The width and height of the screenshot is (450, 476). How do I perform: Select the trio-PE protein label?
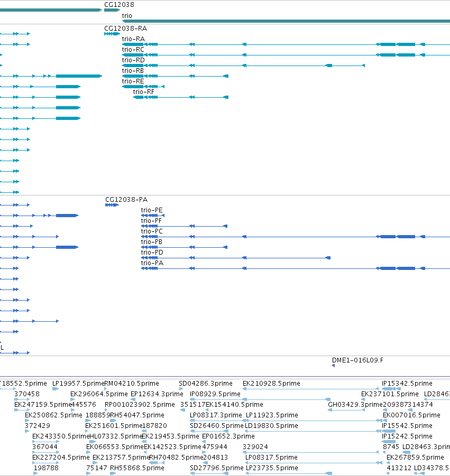[152, 210]
